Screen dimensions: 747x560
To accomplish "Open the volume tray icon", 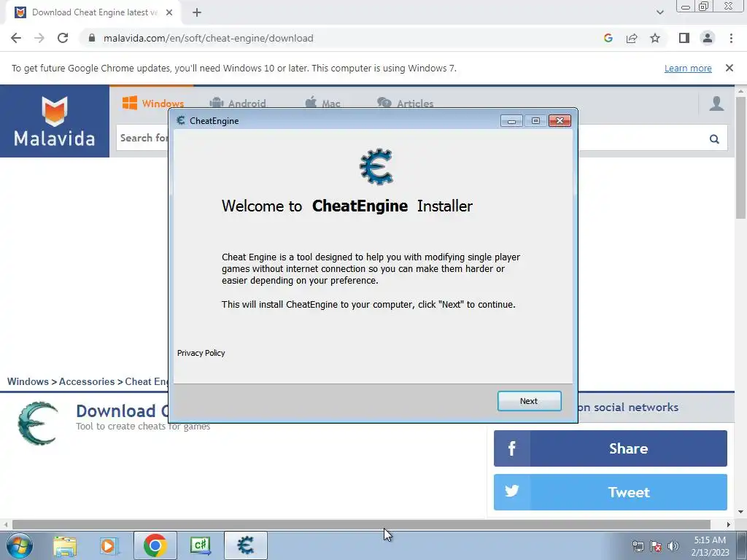I will [673, 546].
